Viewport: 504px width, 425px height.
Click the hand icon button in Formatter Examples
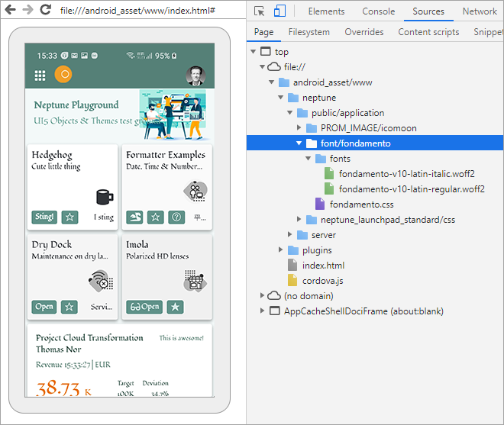134,217
